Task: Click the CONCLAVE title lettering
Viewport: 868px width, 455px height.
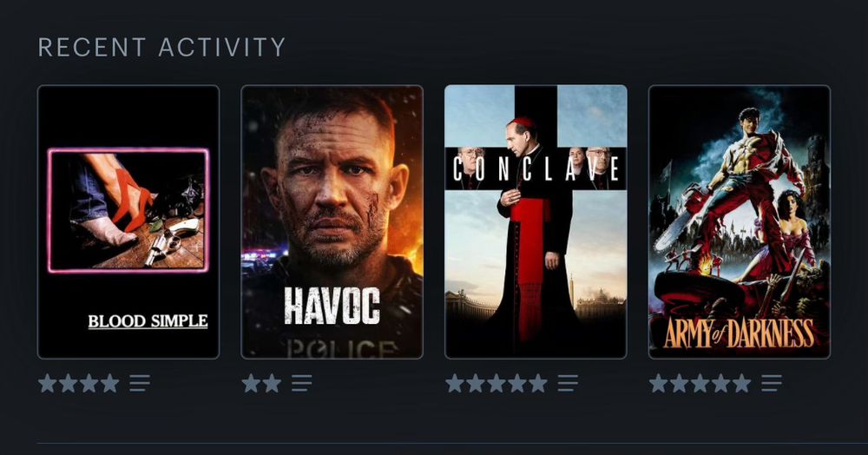Action: [536, 168]
